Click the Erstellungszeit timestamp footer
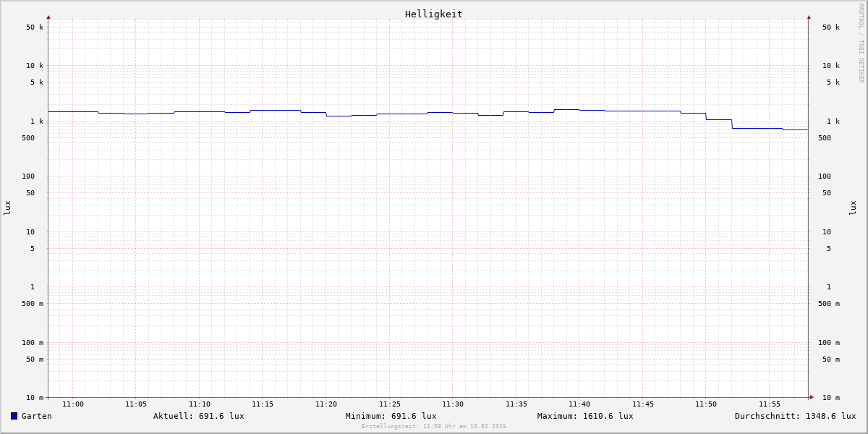Screen dimensions: 868x434 click(x=433, y=426)
